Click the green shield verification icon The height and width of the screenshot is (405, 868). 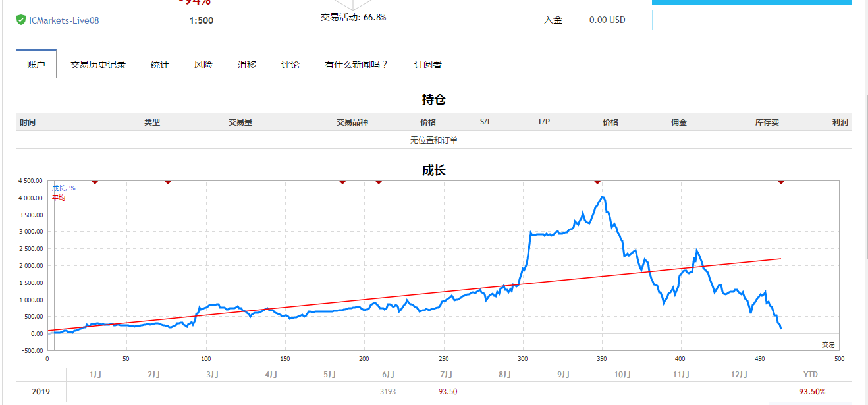(x=21, y=20)
